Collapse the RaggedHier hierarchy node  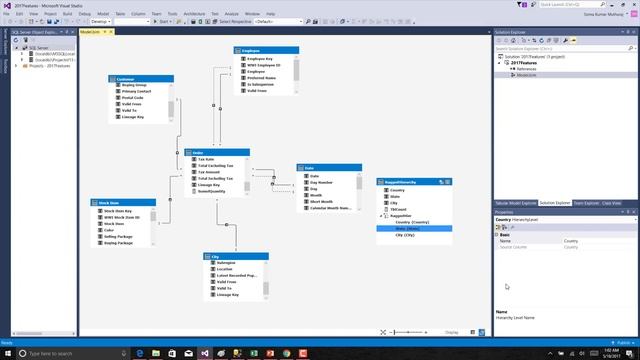coord(381,216)
